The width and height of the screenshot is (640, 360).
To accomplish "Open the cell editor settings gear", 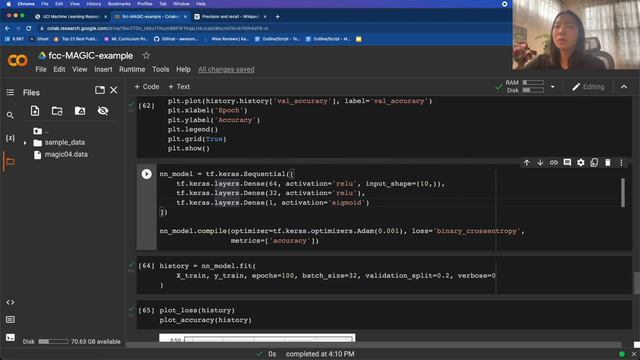I will point(580,162).
